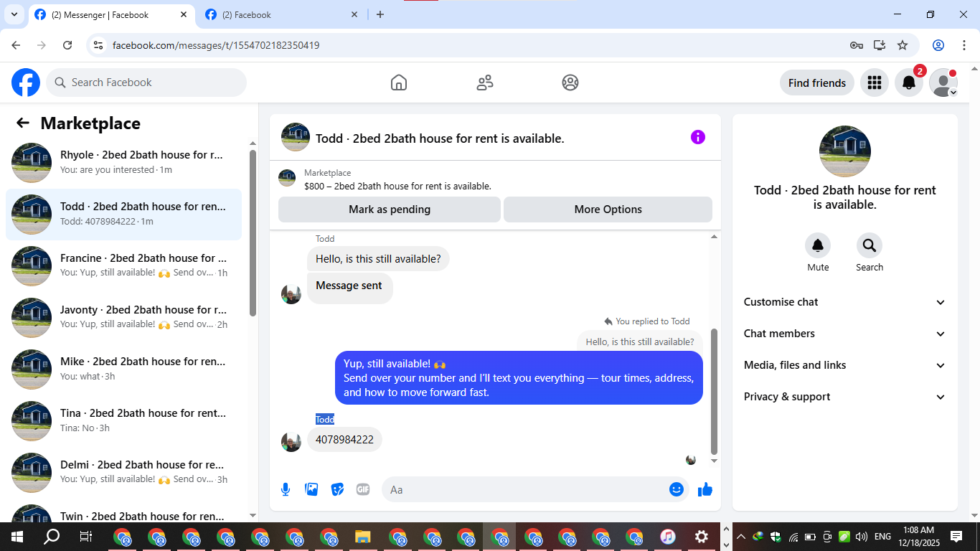The width and height of the screenshot is (980, 551).
Task: Open Windows notification center
Action: click(x=956, y=537)
